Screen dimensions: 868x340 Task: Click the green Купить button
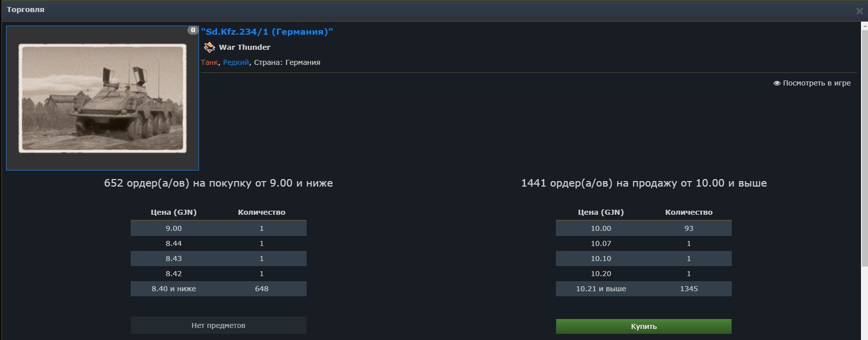coord(643,326)
